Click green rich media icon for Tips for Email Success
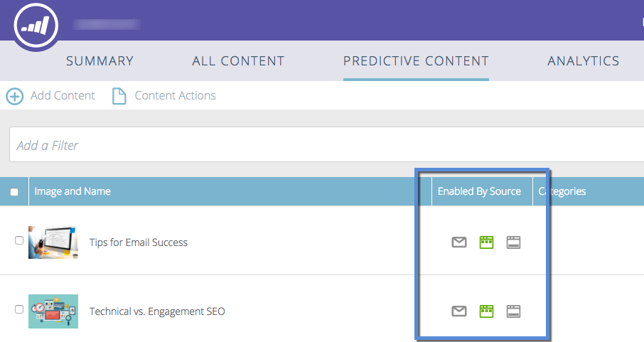 pos(486,242)
